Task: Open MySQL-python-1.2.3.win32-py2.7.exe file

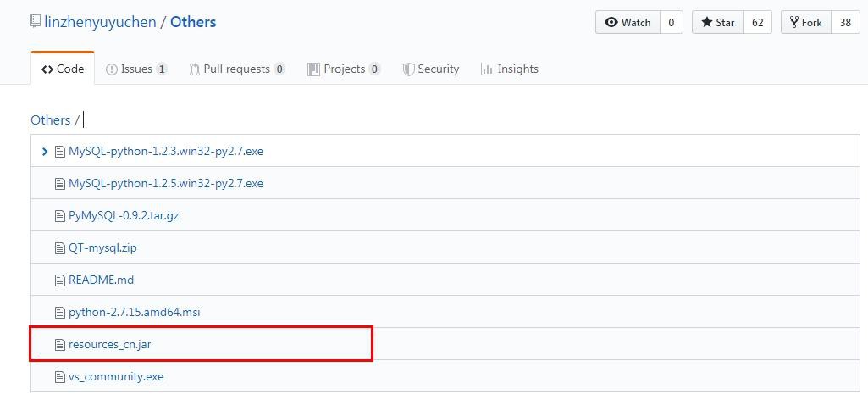Action: pyautogui.click(x=165, y=151)
